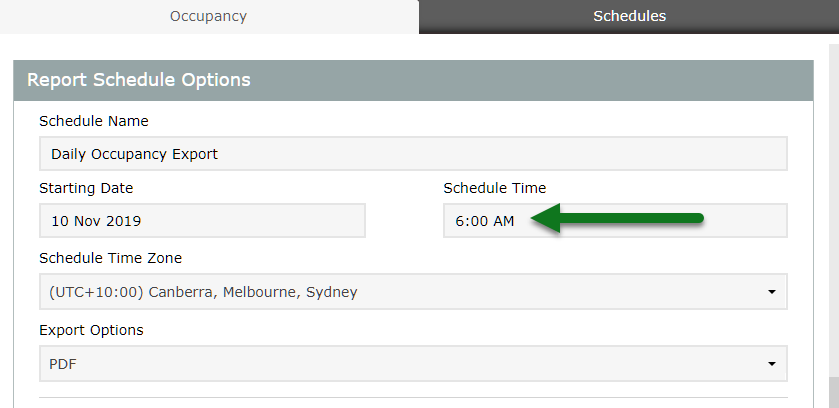
Task: Click the Export Options label
Action: point(91,330)
